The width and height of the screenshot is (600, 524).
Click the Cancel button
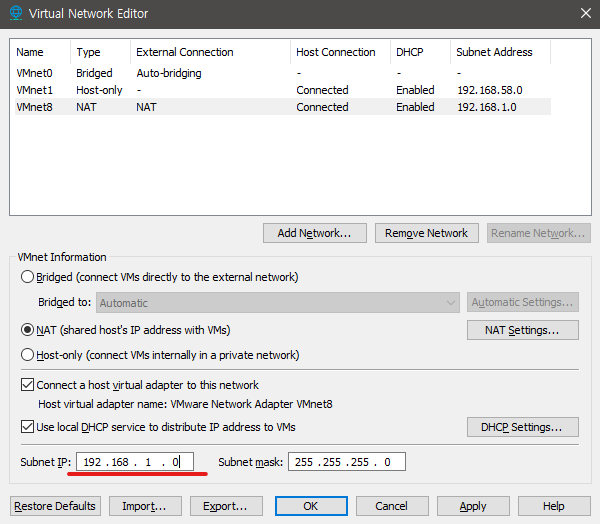[392, 506]
